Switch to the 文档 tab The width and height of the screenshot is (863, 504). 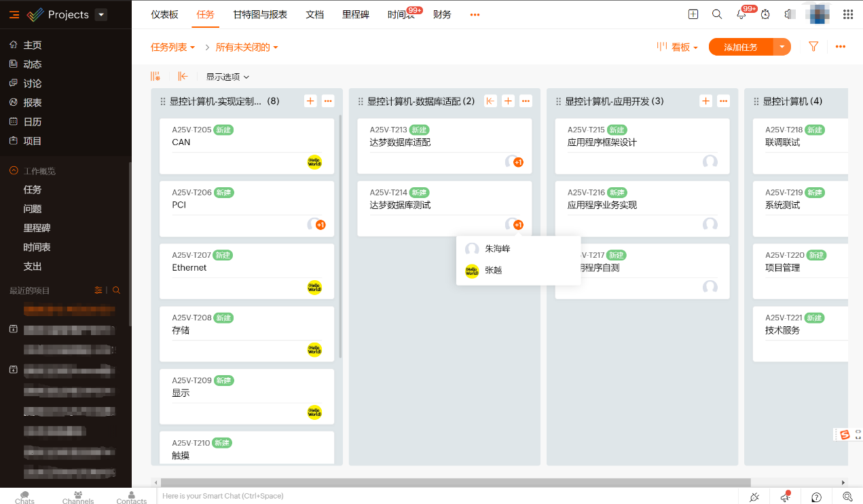(x=315, y=14)
